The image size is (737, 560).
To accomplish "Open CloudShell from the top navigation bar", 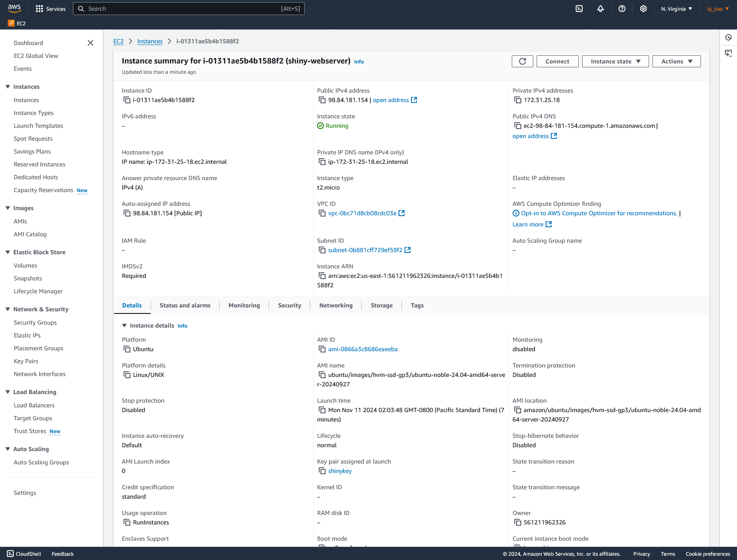I will pos(579,9).
